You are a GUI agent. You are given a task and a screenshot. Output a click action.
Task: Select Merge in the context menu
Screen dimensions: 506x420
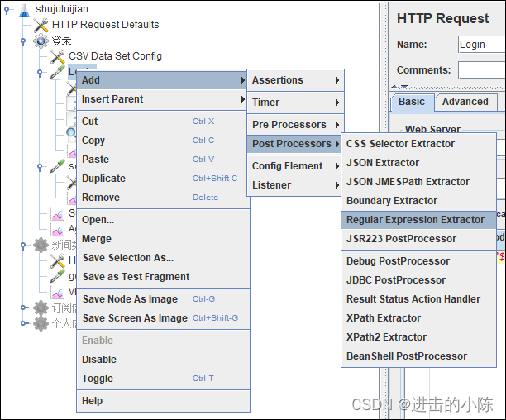(x=162, y=239)
